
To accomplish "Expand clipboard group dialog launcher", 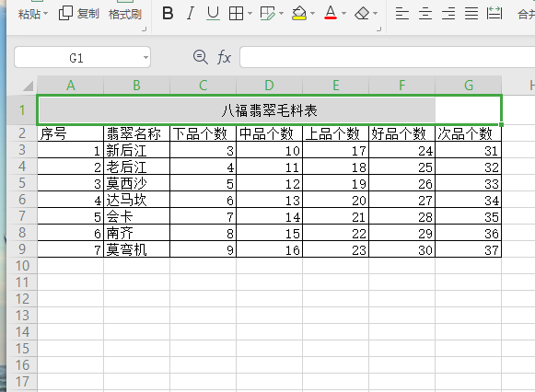I will pos(144,29).
